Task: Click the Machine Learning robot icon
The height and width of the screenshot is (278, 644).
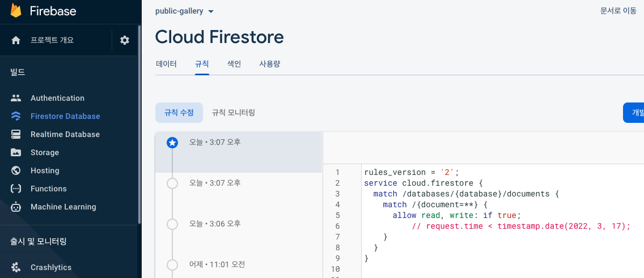Action: coord(16,207)
